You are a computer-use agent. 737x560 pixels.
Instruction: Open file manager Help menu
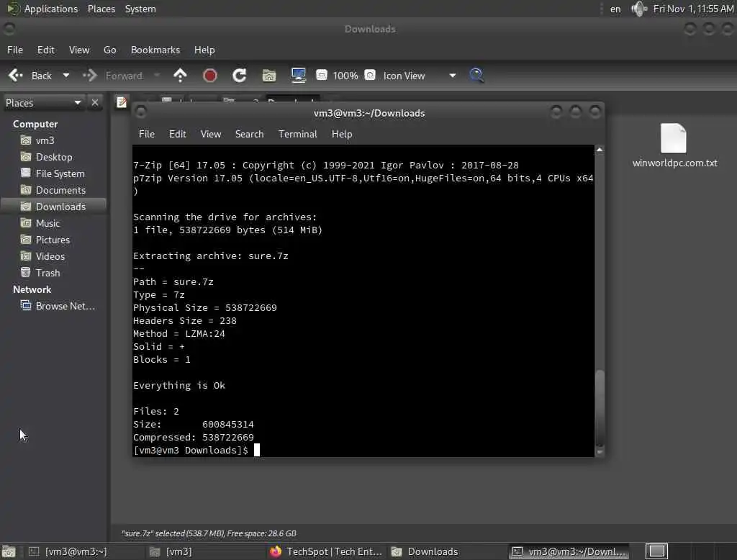[204, 50]
